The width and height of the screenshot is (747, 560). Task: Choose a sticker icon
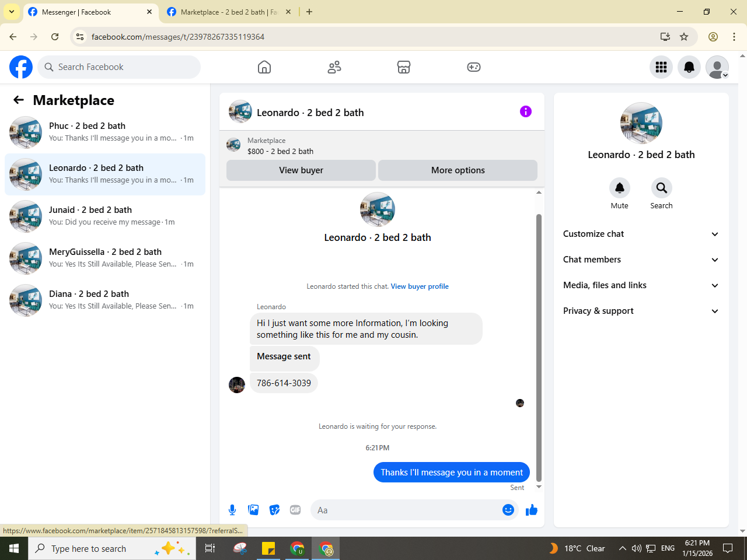tap(274, 510)
